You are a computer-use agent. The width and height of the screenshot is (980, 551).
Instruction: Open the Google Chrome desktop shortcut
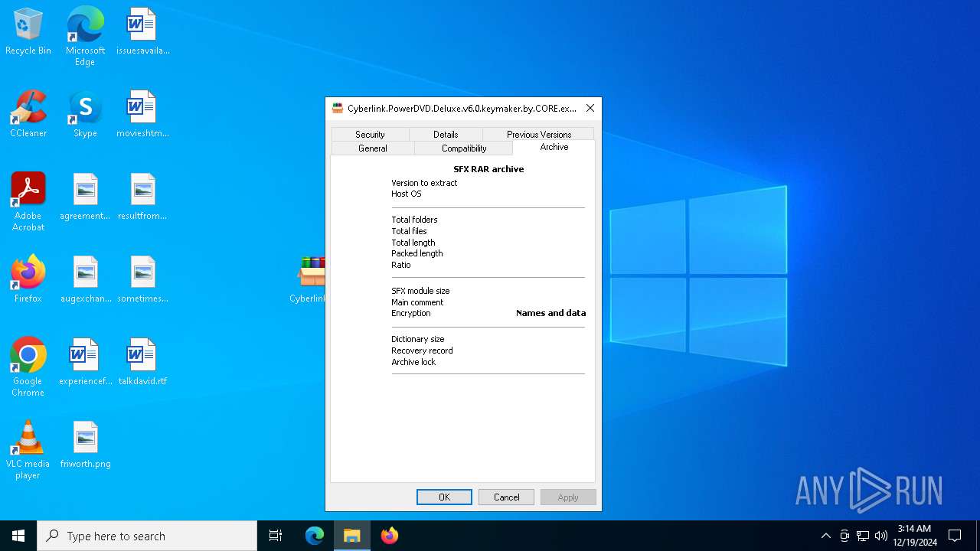coord(28,367)
